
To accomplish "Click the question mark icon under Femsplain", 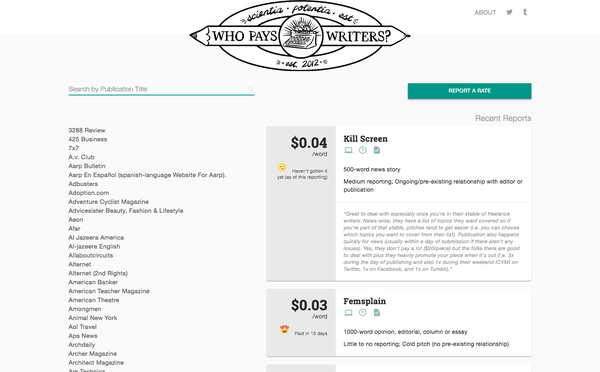I will coord(363,313).
